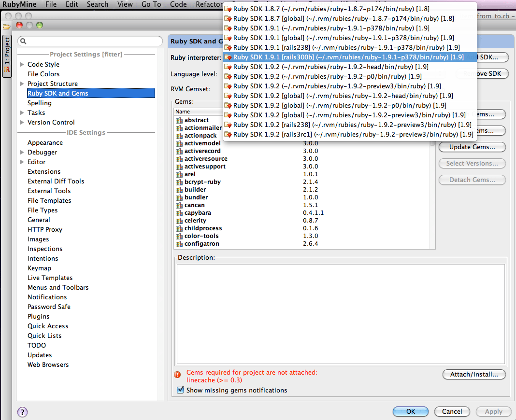Select Ruby SDK and Gems settings item
This screenshot has width=516, height=420.
91,93
